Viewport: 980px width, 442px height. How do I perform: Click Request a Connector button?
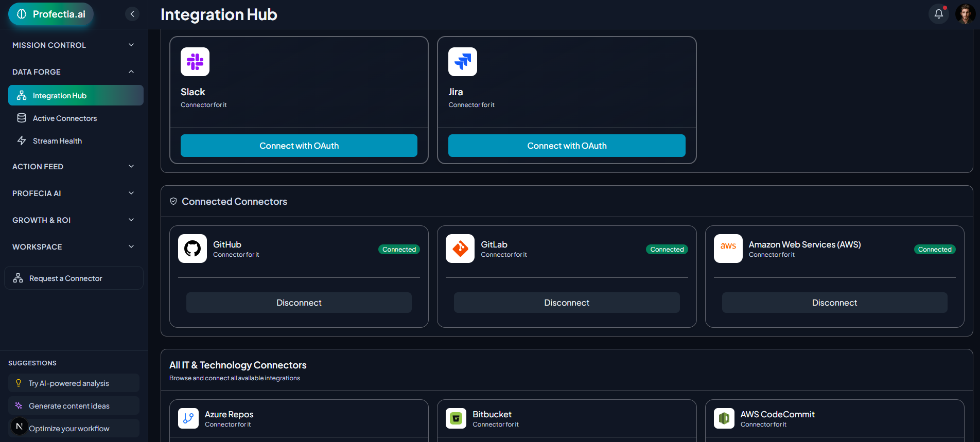pos(74,278)
